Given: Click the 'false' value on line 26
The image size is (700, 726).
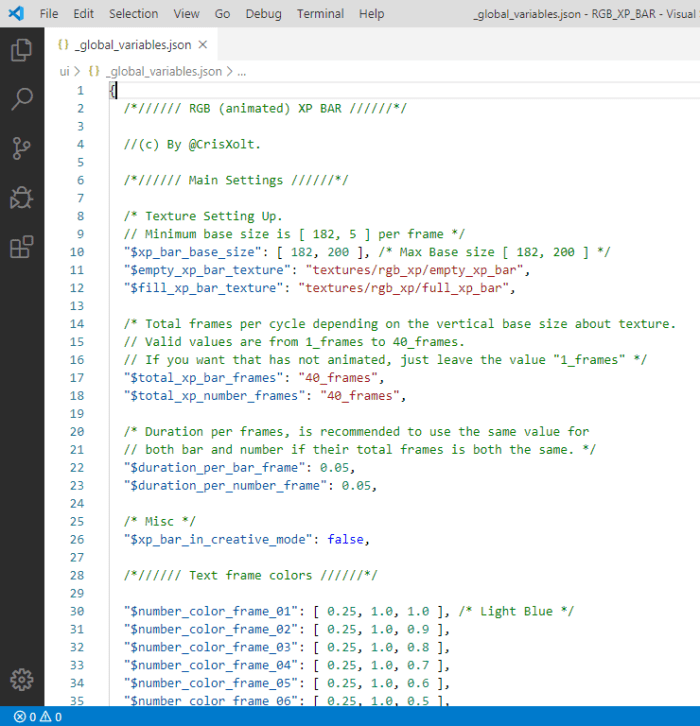Looking at the screenshot, I should click(x=345, y=539).
